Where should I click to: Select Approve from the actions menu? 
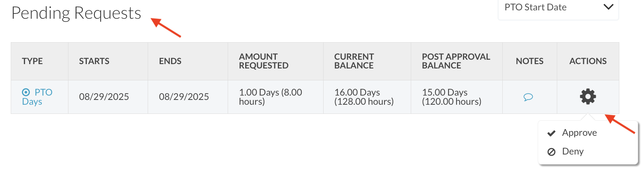click(579, 133)
